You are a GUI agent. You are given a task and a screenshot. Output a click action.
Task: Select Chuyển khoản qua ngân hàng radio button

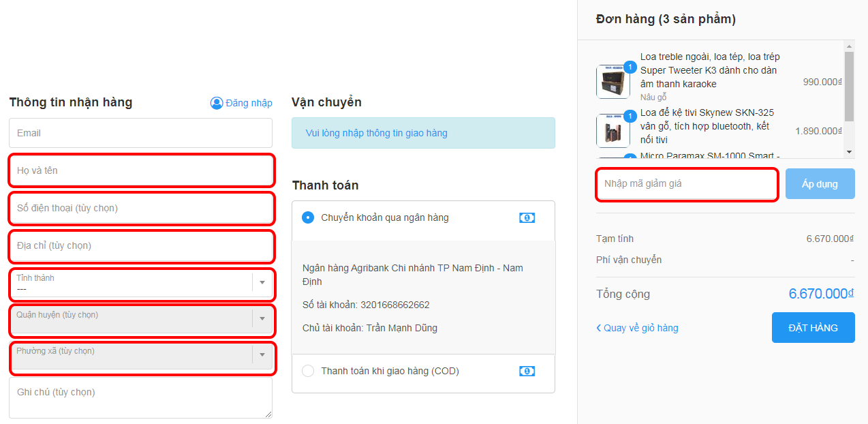click(308, 217)
